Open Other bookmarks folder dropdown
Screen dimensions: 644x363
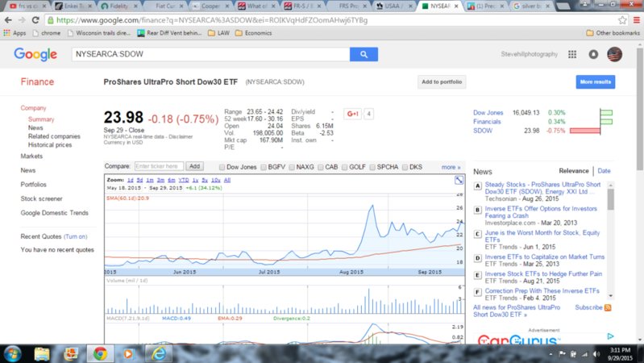pos(613,33)
